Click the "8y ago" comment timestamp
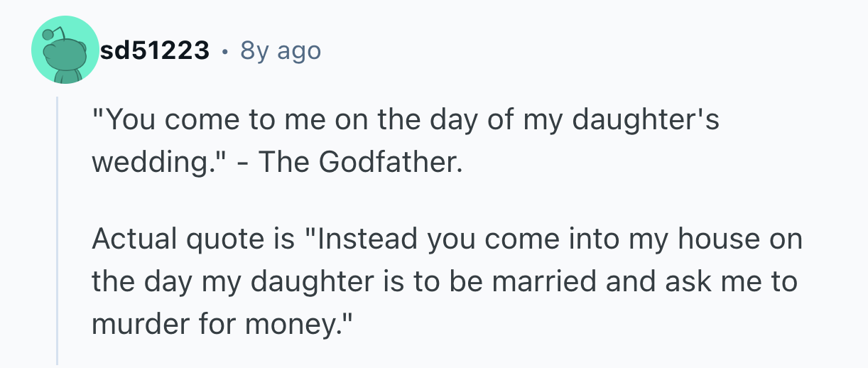The width and height of the screenshot is (868, 368). (281, 50)
